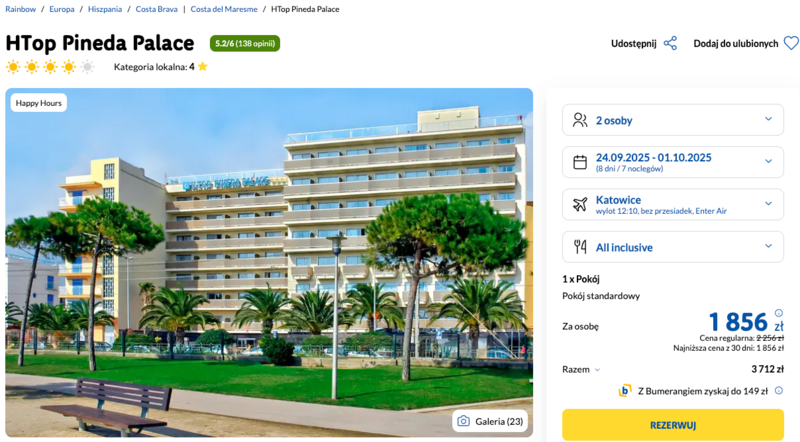Open the hotel main photo
Viewport: 800px width, 442px height.
click(x=269, y=262)
